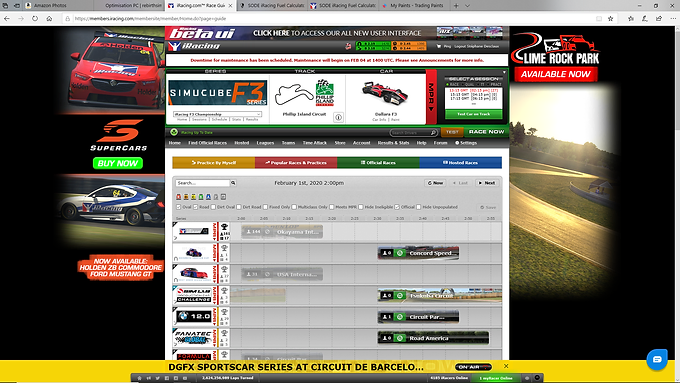Enable the Multiclass Only checkbox
Screen dimensions: 680x383
pos(294,207)
